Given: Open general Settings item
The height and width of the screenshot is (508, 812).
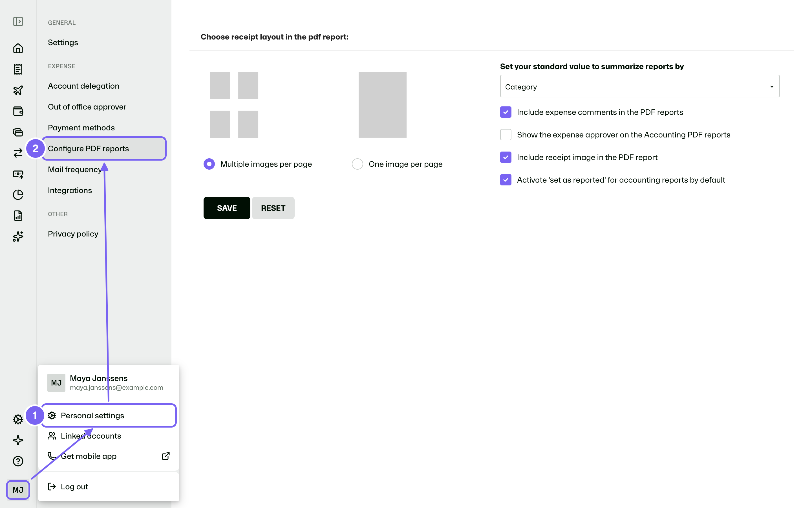Looking at the screenshot, I should click(x=63, y=42).
